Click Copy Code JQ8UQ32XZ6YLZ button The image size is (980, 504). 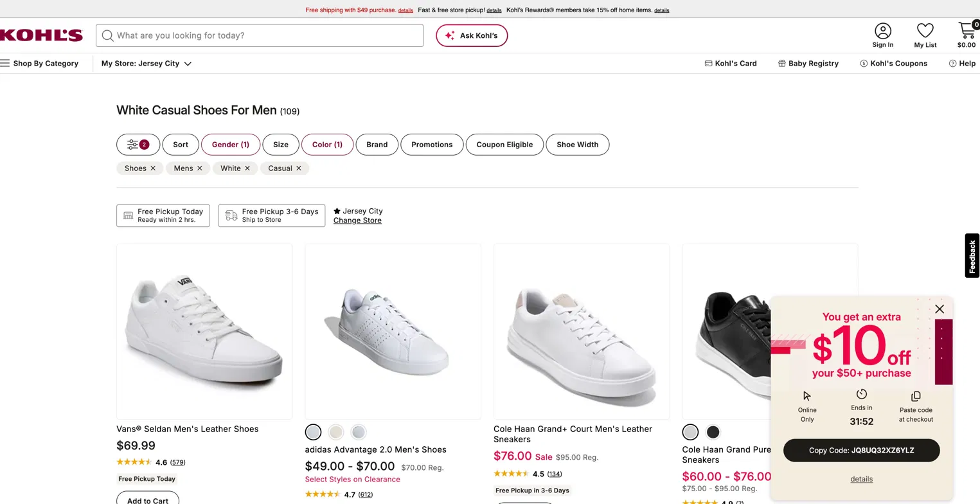pyautogui.click(x=861, y=451)
